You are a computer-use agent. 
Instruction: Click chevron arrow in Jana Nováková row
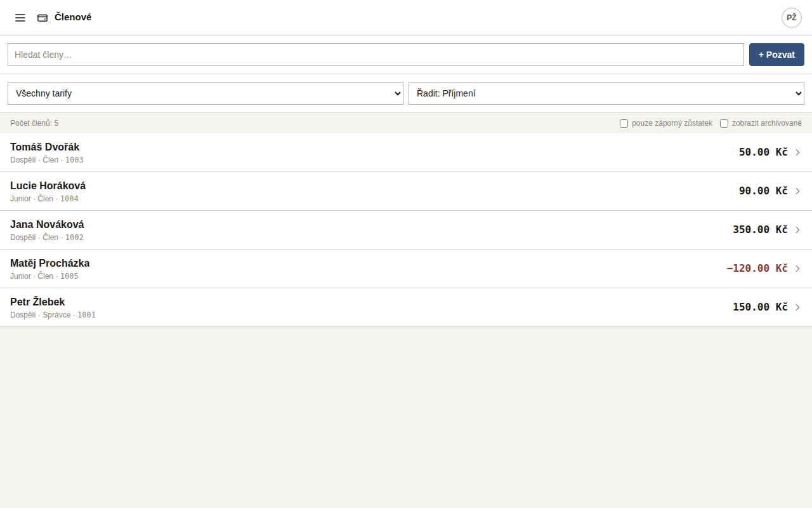tap(797, 230)
